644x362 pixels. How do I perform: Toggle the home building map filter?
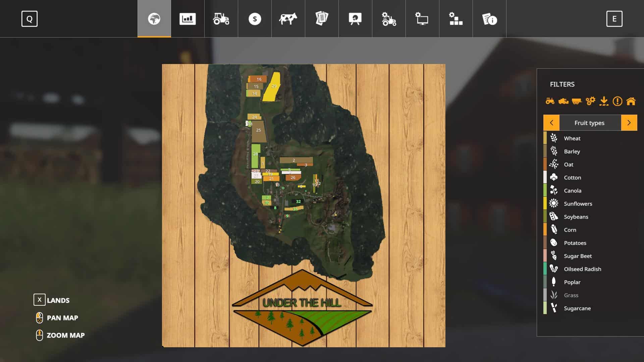[x=631, y=101]
